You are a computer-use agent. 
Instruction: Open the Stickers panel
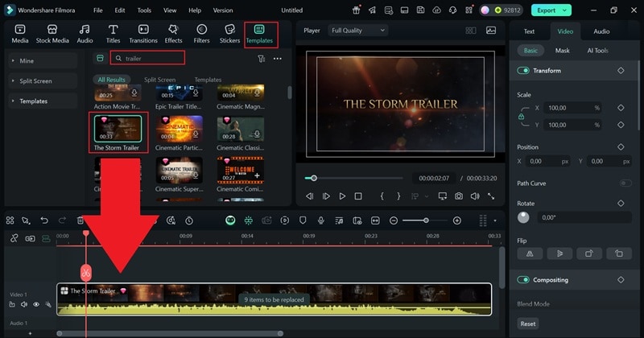(229, 34)
